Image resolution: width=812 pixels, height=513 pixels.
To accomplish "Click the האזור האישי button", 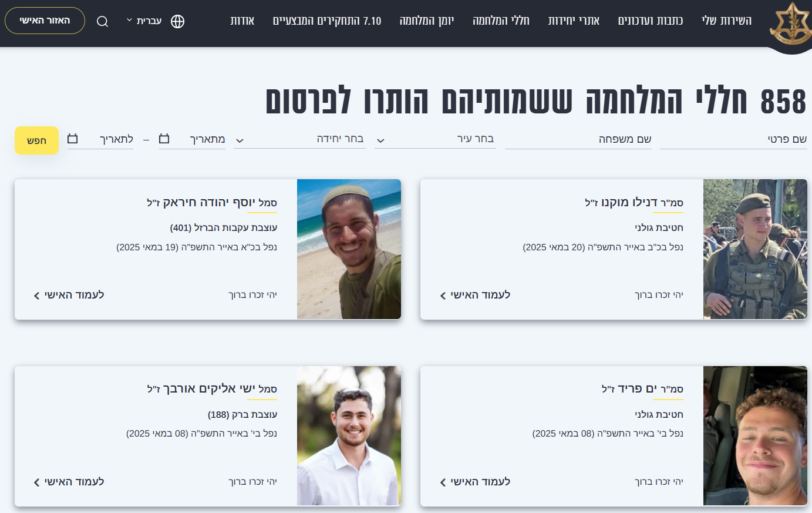I will 45,21.
